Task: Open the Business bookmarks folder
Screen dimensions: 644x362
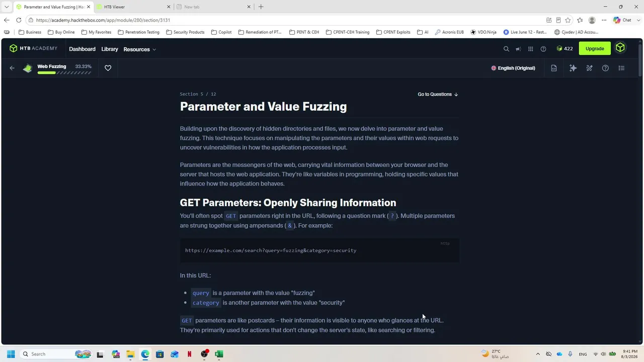Action: pyautogui.click(x=30, y=32)
